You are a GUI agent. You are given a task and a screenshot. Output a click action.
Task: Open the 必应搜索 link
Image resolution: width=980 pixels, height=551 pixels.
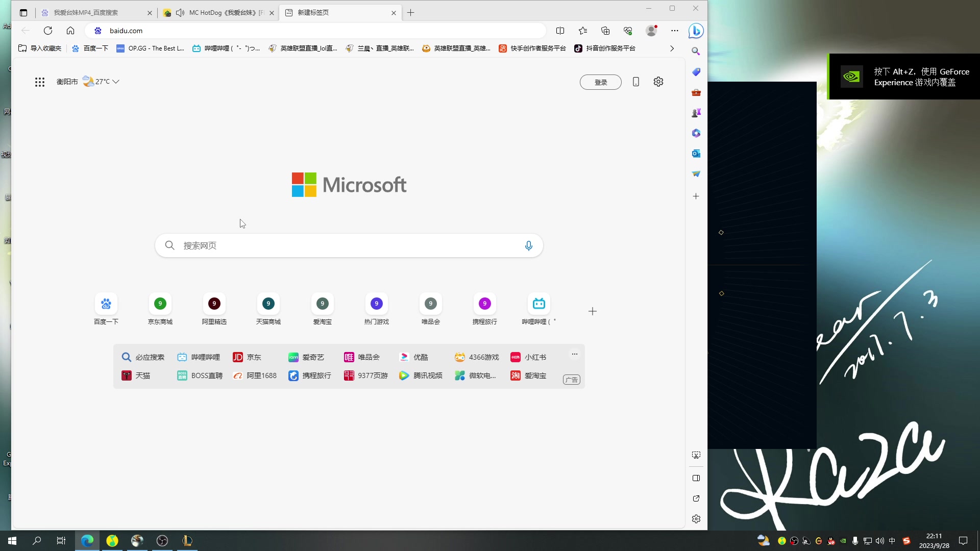[143, 357]
